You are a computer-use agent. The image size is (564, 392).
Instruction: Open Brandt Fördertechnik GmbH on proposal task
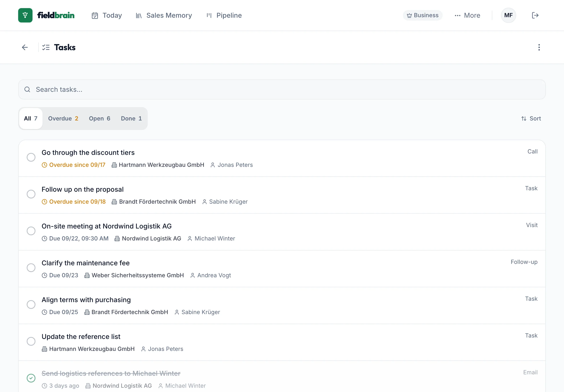click(x=154, y=202)
